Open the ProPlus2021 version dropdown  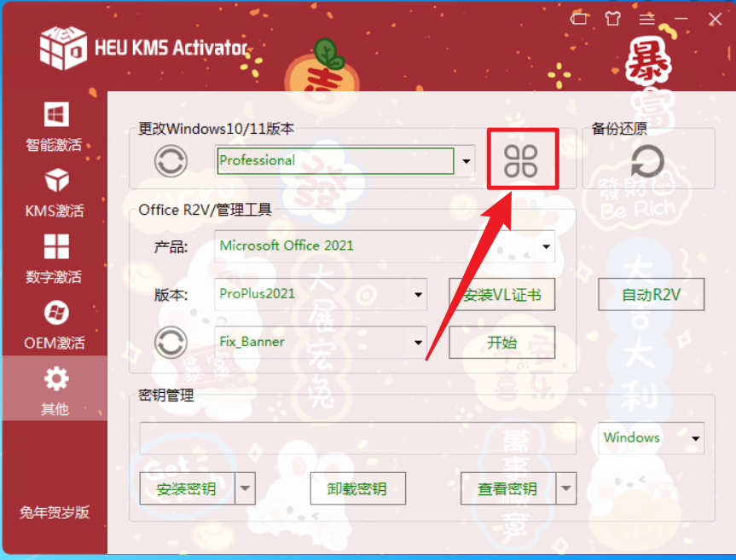coord(418,295)
